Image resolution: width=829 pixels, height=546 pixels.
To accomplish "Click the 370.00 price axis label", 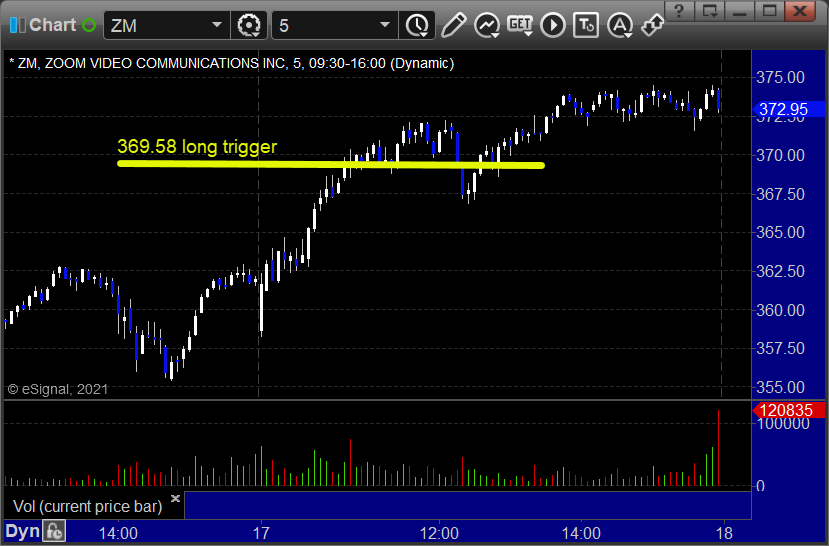I will 780,155.
